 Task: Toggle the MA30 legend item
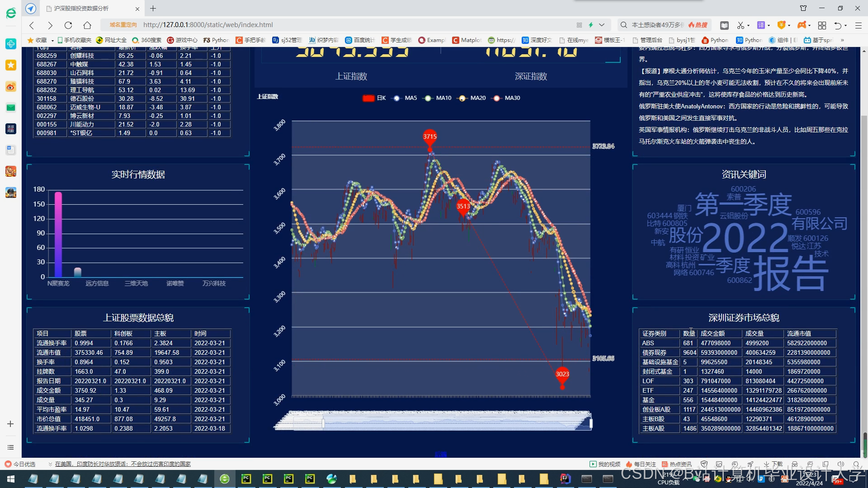point(506,98)
